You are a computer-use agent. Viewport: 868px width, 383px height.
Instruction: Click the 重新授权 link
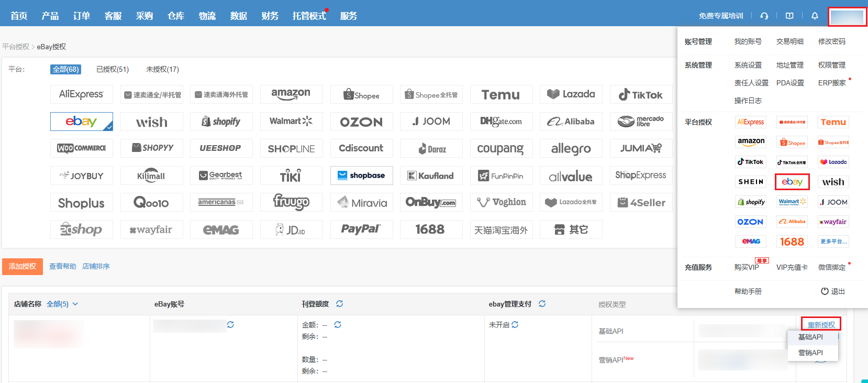pos(821,325)
